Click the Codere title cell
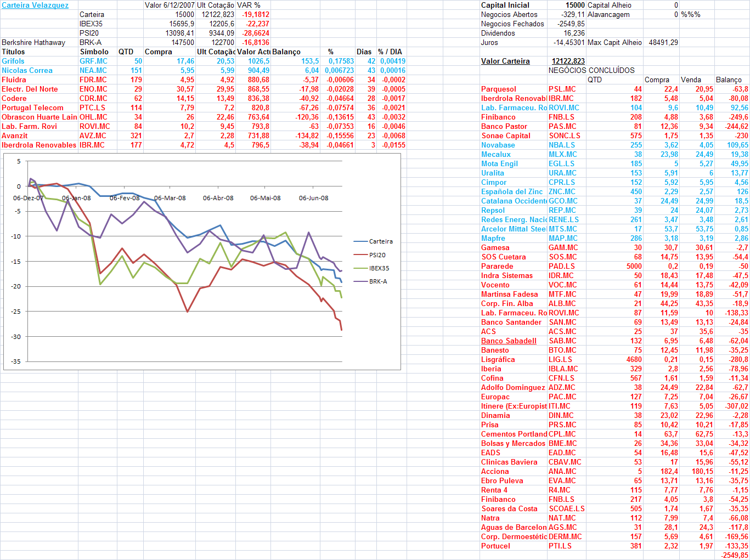This screenshot has height=560, width=750. [x=14, y=99]
